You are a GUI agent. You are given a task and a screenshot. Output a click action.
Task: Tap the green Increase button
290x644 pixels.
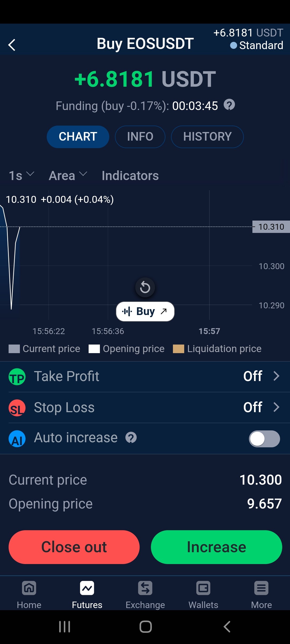point(216,547)
